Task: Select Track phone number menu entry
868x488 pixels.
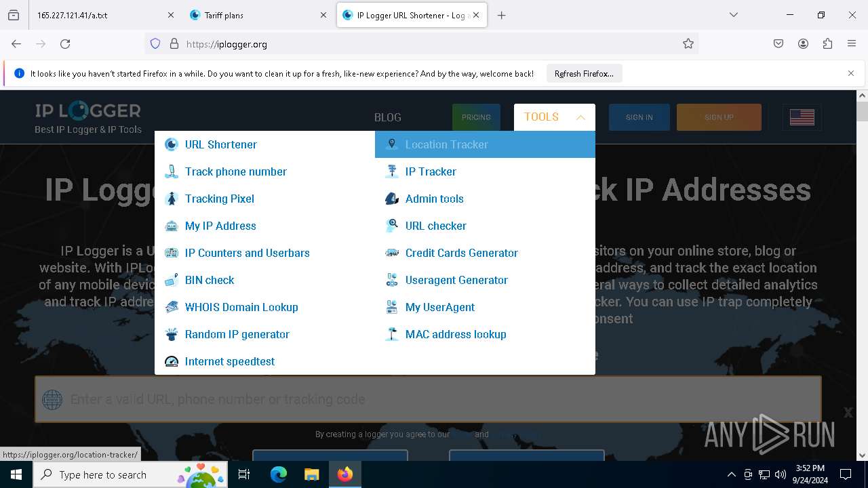Action: (264, 171)
